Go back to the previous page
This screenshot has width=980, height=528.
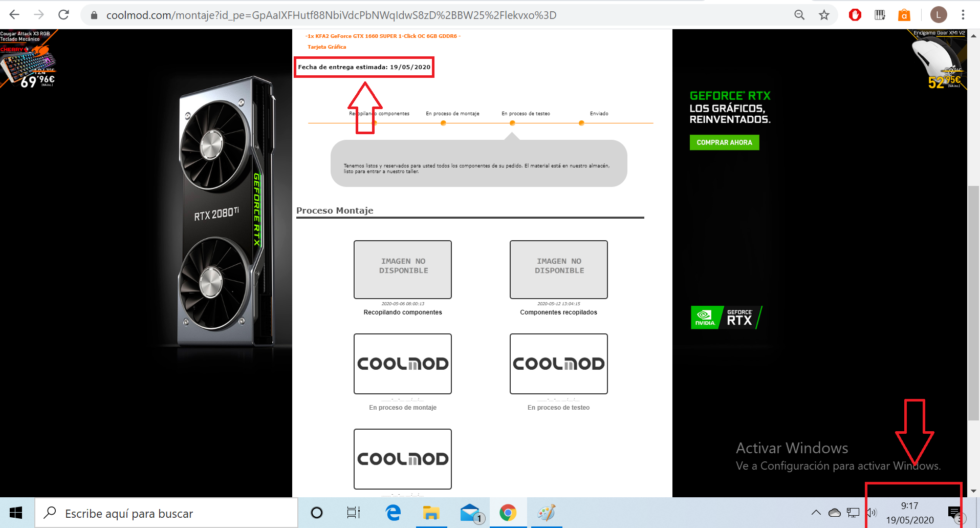pos(14,15)
